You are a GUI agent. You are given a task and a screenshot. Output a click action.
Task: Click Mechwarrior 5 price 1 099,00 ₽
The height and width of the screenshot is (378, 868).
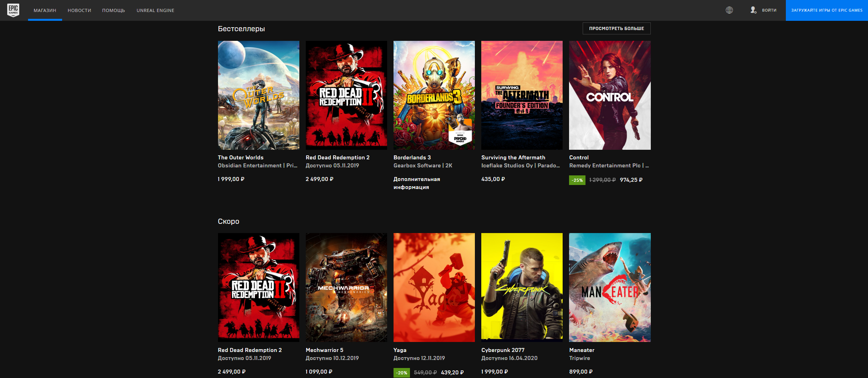(x=319, y=372)
